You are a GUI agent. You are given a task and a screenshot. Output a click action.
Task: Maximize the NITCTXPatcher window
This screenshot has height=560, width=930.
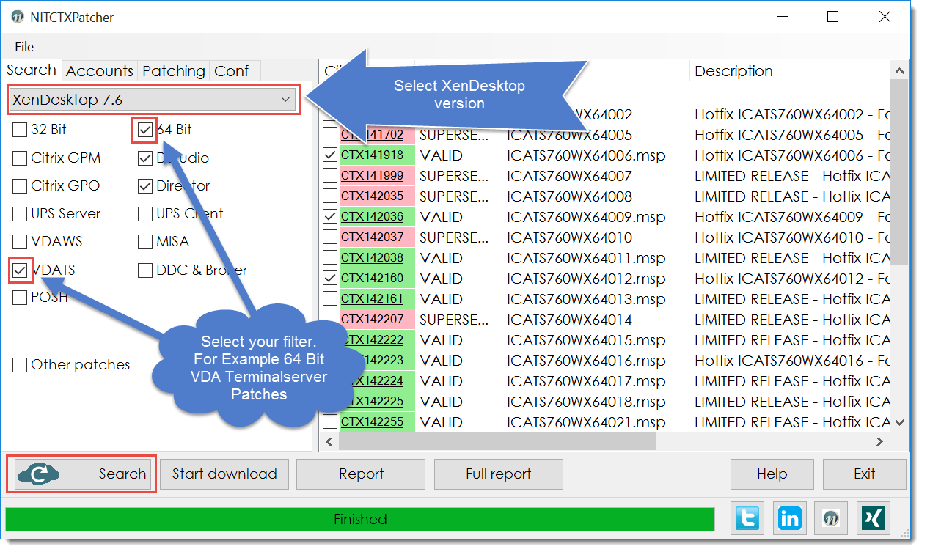pos(832,17)
